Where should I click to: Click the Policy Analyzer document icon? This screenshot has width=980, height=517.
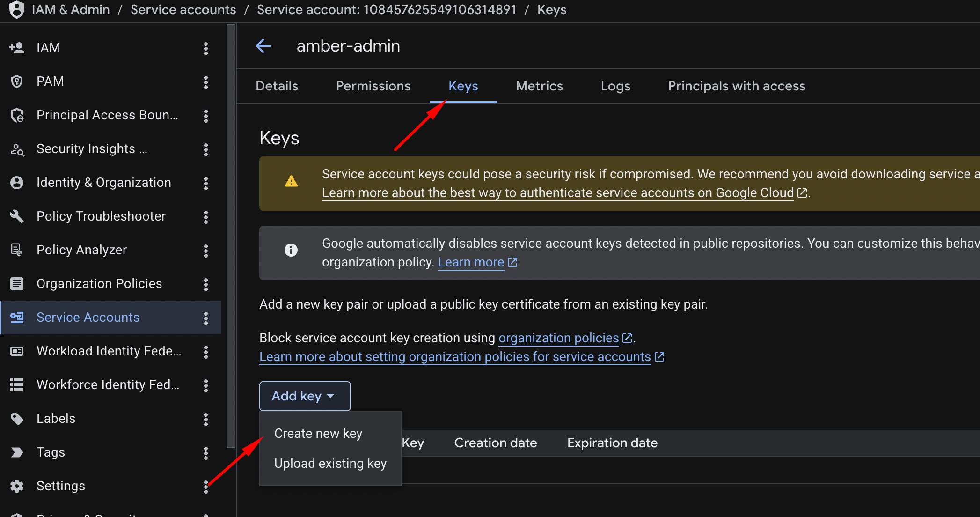click(17, 250)
